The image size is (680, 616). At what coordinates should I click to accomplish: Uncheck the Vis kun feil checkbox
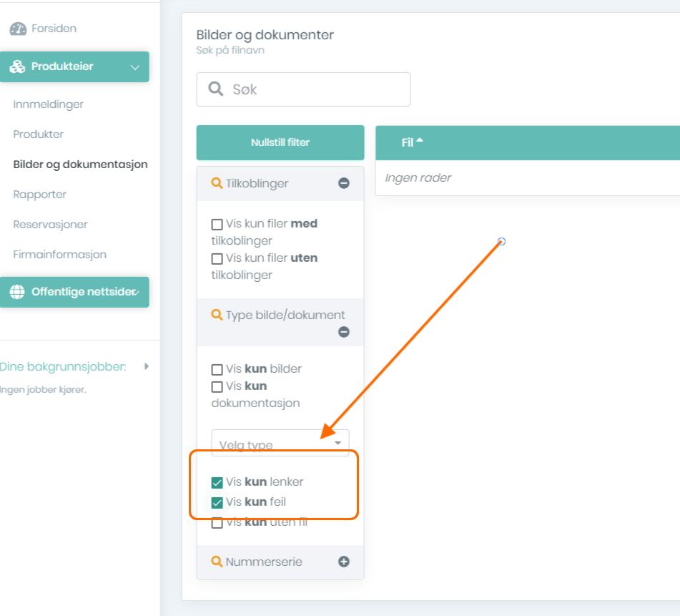(217, 502)
